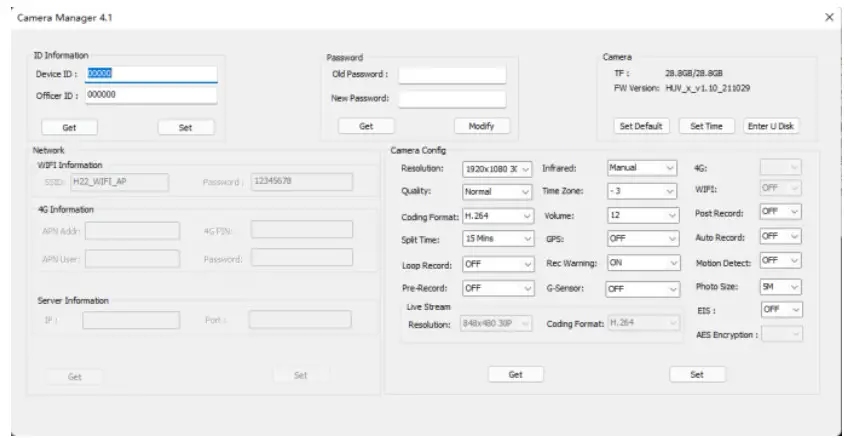The width and height of the screenshot is (844, 443).
Task: Open the Split Time dropdown
Action: (498, 238)
